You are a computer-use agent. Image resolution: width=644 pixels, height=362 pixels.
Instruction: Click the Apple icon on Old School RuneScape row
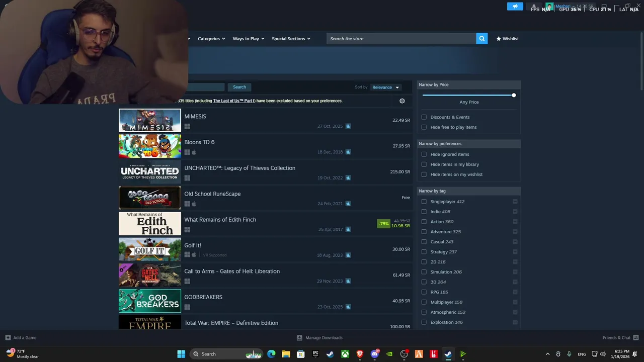pyautogui.click(x=194, y=204)
